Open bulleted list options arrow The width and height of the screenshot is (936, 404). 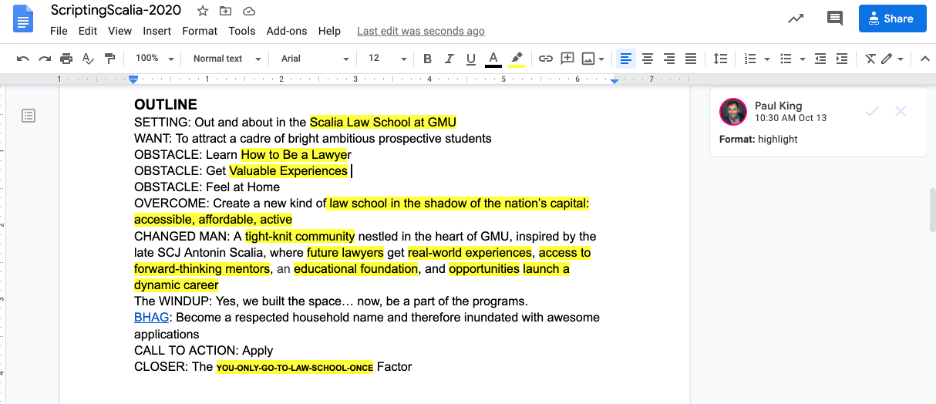click(x=802, y=59)
